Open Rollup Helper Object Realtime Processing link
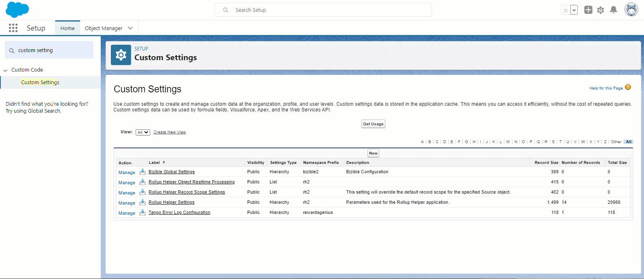The image size is (644, 279). click(192, 182)
